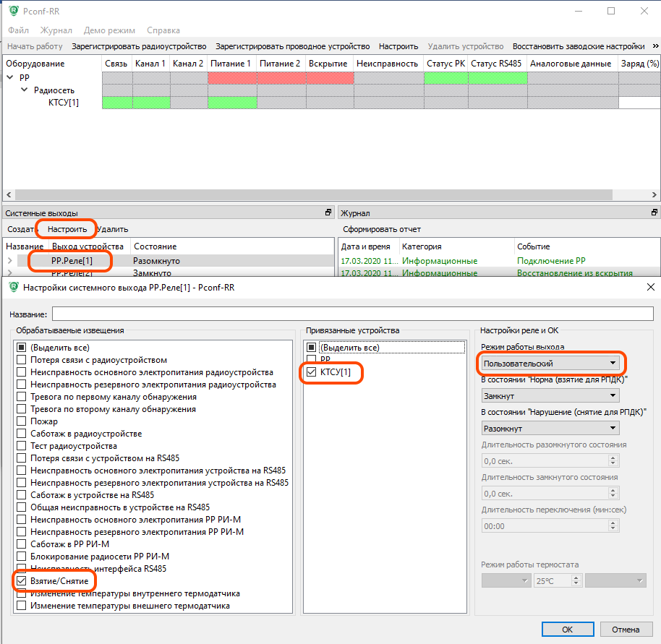Open the Нарушение state dropdown showing Разомкнут
The width and height of the screenshot is (661, 644).
coord(550,428)
